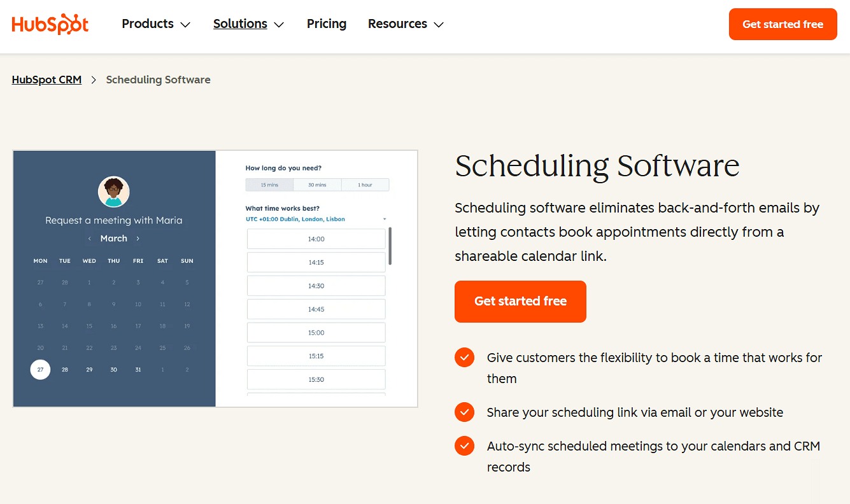
Task: Click the Scheduling Software breadcrumb text
Action: 158,80
